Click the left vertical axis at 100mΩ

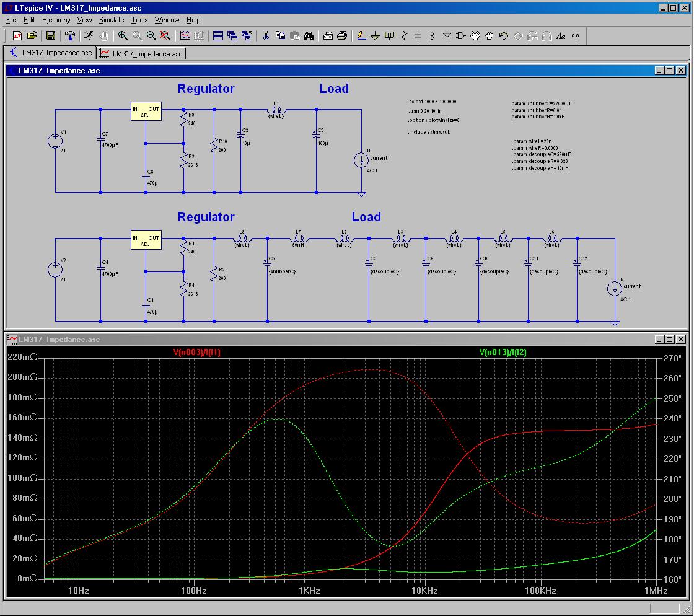pos(22,478)
